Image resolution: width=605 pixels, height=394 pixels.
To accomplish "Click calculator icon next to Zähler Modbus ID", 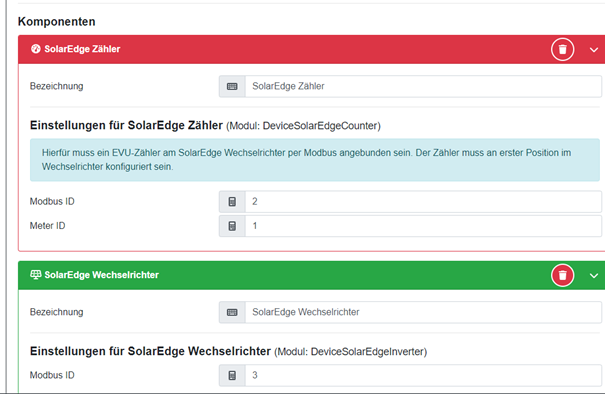I will pyautogui.click(x=232, y=201).
